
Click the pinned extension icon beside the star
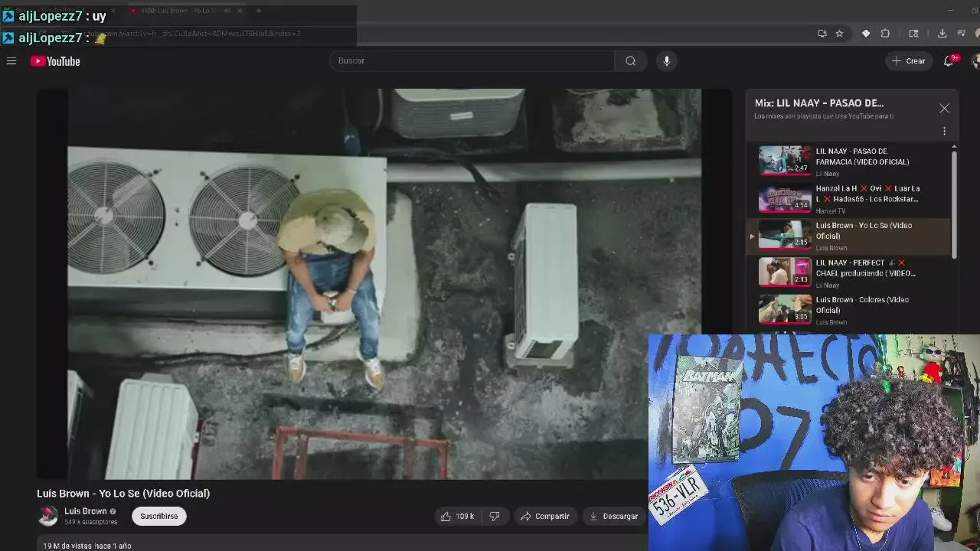866,34
